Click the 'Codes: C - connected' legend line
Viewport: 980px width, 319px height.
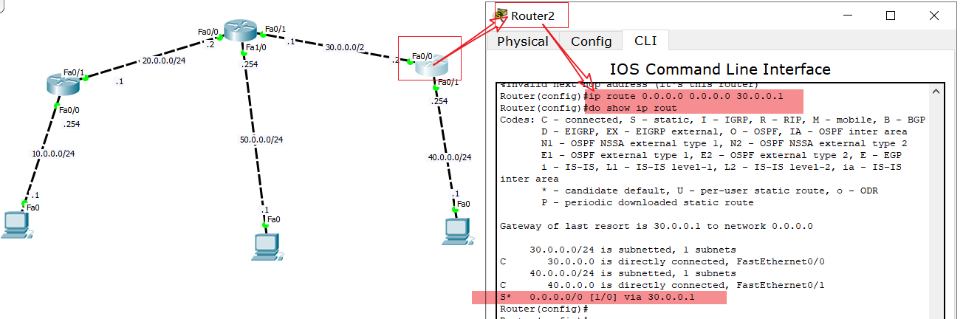click(x=713, y=120)
